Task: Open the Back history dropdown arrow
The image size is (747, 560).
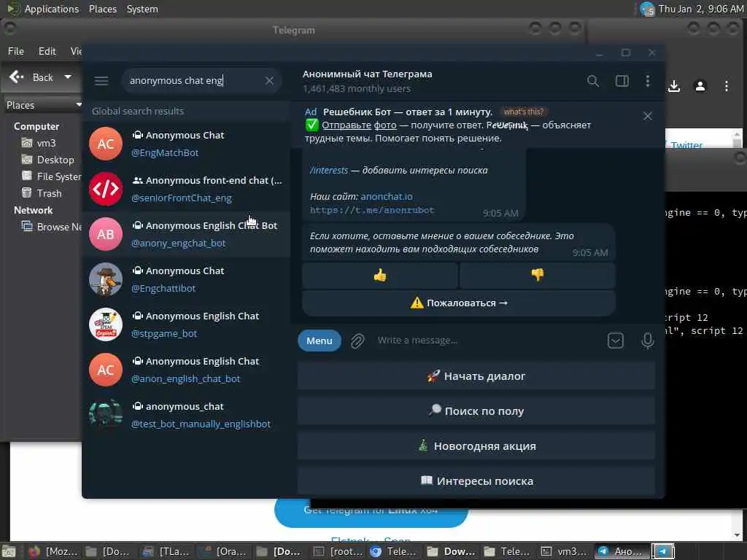Action: tap(68, 77)
